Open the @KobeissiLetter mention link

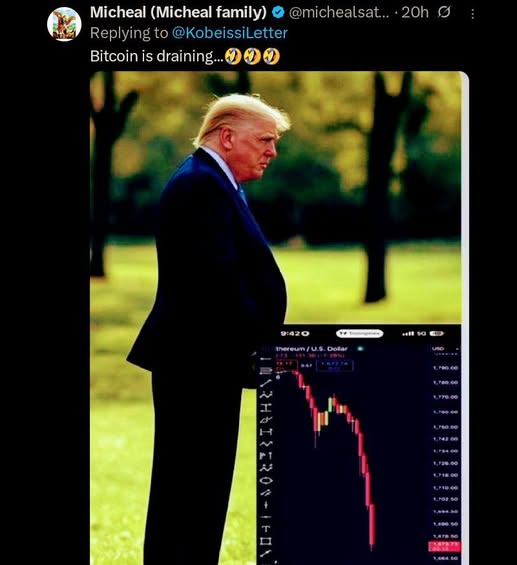tap(229, 33)
